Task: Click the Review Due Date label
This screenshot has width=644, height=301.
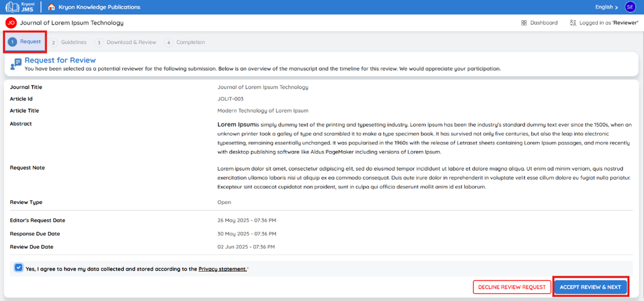Action: coord(32,247)
